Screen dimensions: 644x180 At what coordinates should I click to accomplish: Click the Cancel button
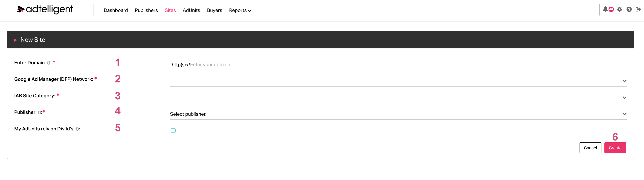(590, 148)
